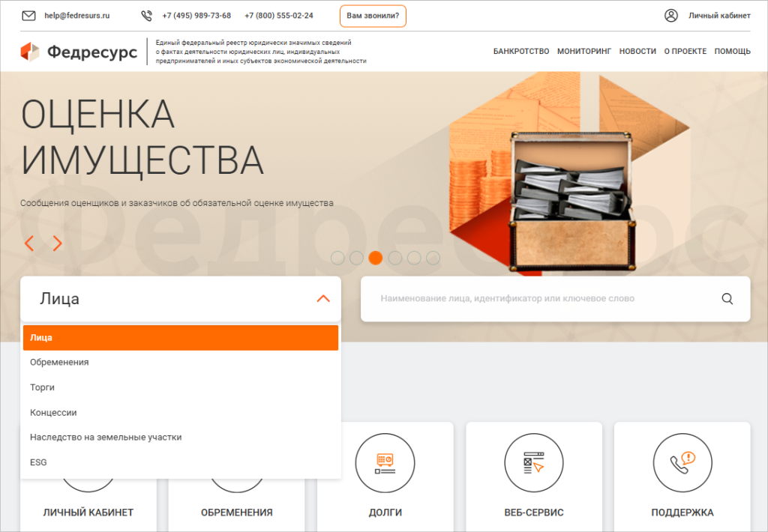Image resolution: width=768 pixels, height=532 pixels.
Task: Click the envelope email icon
Action: [x=29, y=16]
